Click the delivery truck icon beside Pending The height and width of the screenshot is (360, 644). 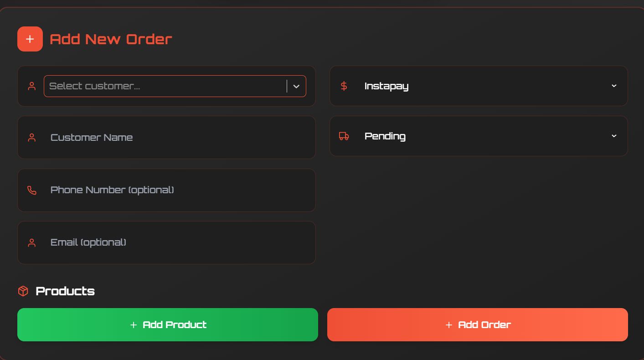point(344,136)
